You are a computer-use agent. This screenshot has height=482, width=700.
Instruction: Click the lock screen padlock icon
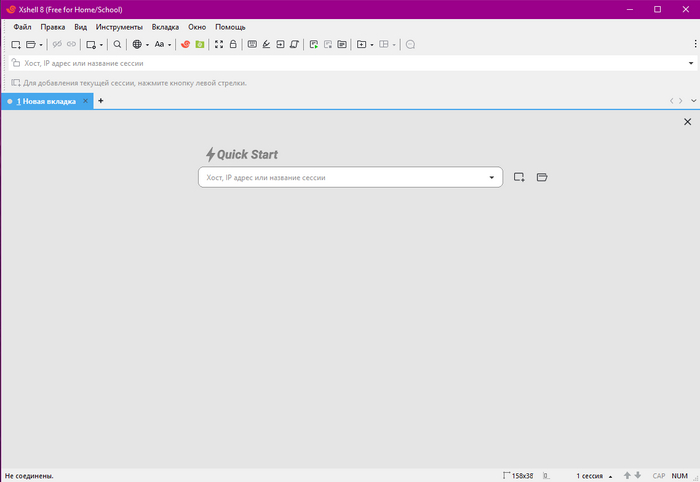pyautogui.click(x=233, y=45)
